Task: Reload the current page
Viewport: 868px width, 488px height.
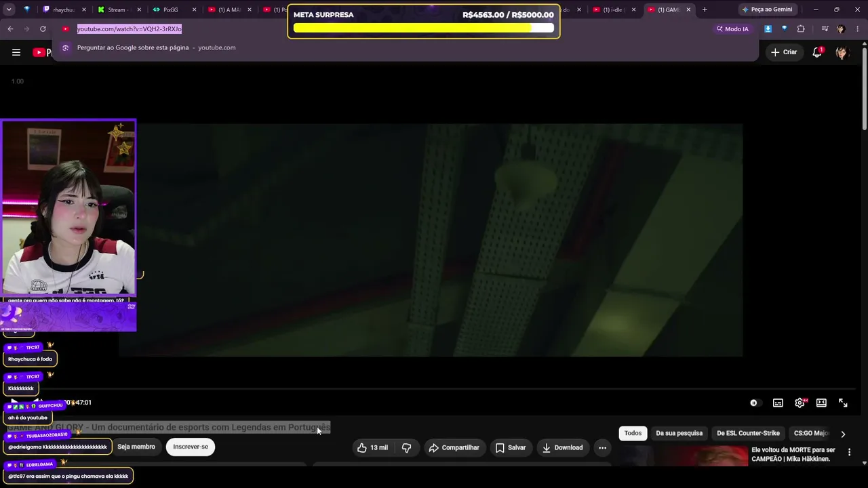Action: pos(43,29)
